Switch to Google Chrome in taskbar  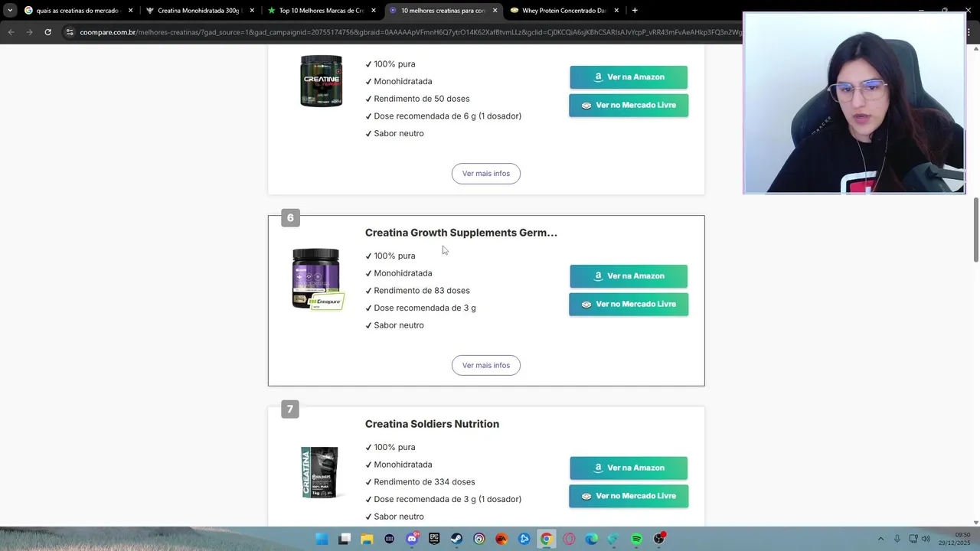tap(546, 539)
